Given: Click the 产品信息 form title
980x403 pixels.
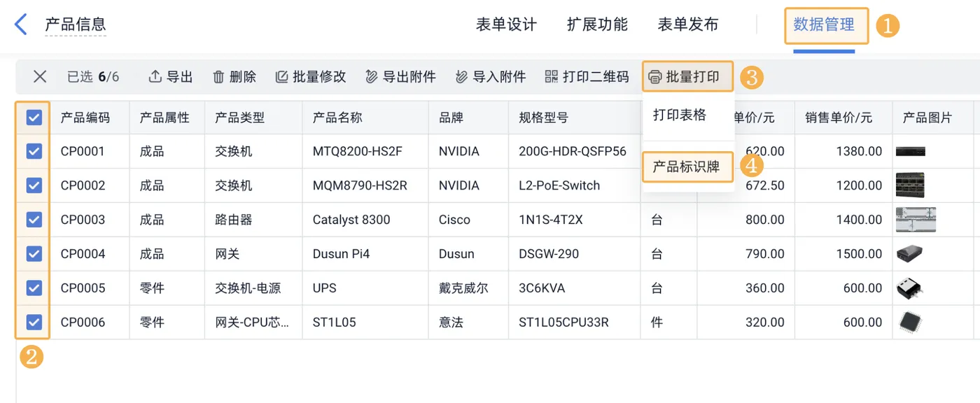Looking at the screenshot, I should [x=76, y=25].
